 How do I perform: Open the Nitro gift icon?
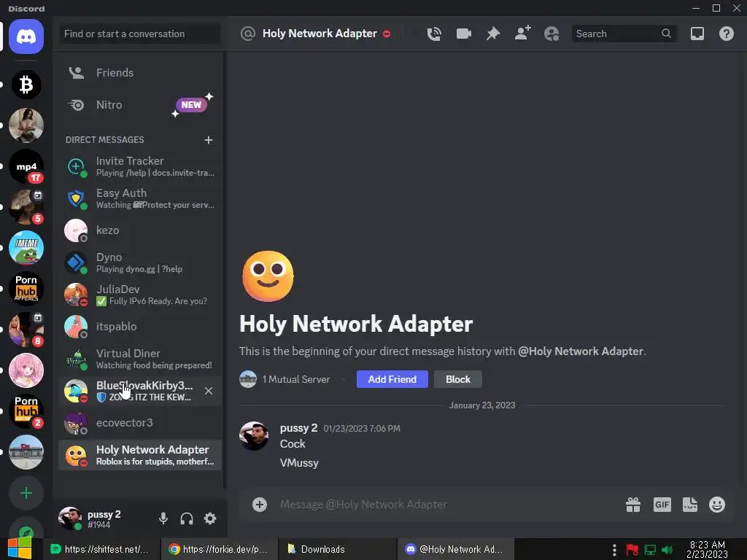pos(633,505)
